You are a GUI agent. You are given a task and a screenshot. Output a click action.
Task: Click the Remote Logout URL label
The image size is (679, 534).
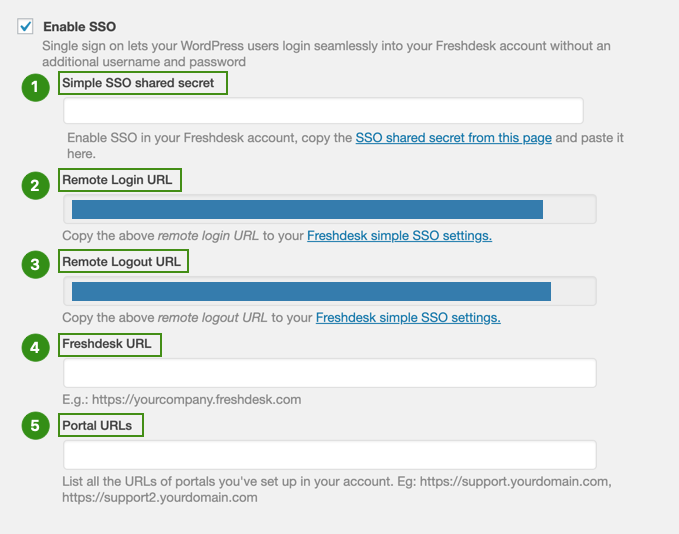[x=124, y=262]
